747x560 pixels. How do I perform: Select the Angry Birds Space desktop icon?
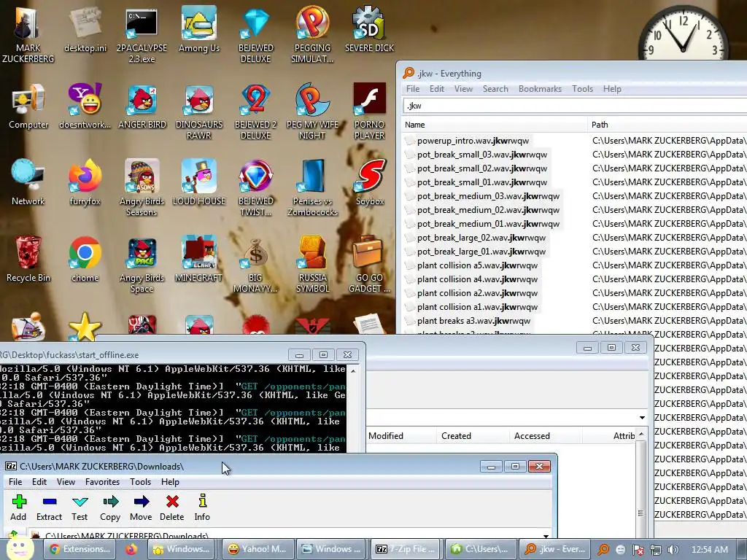coord(142,265)
